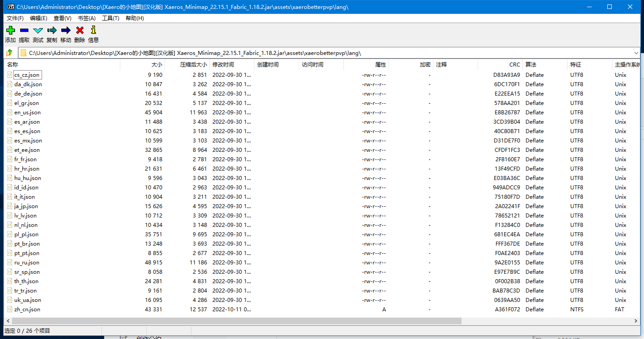Select the da_dk.json file name
The image size is (644, 339).
[x=28, y=84]
